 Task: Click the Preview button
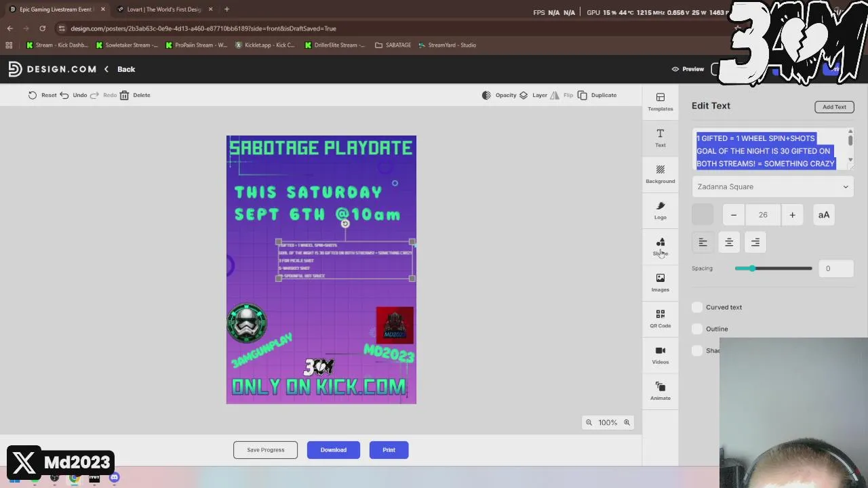688,69
